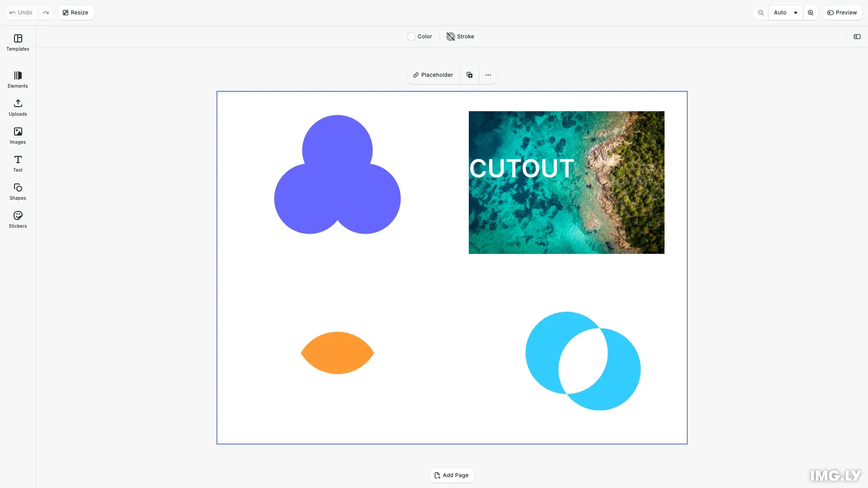868x488 pixels.
Task: Toggle Preview mode
Action: [x=842, y=13]
